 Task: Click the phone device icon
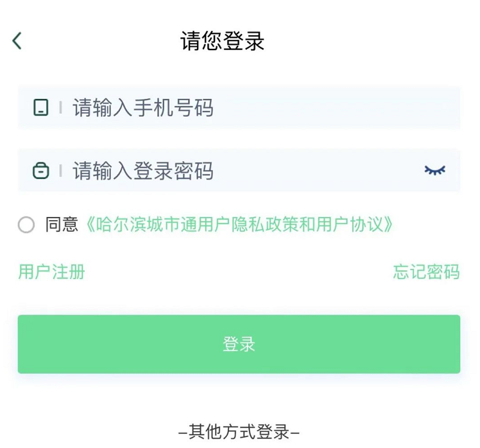[x=41, y=107]
